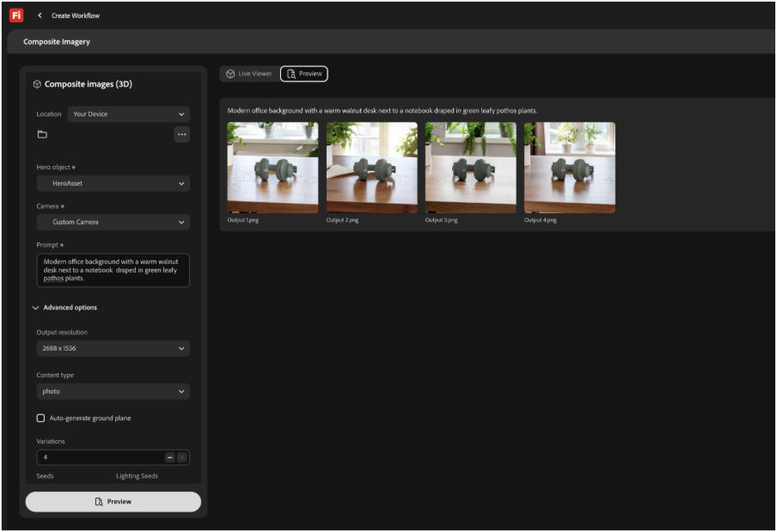The width and height of the screenshot is (777, 532).
Task: Open the Output 1.png thumbnail
Action: 272,168
